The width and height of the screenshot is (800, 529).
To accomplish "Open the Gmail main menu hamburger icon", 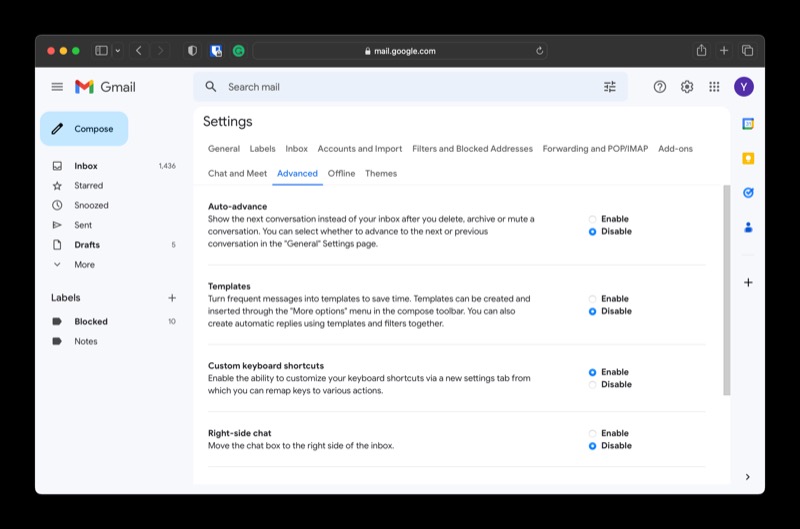I will click(57, 87).
